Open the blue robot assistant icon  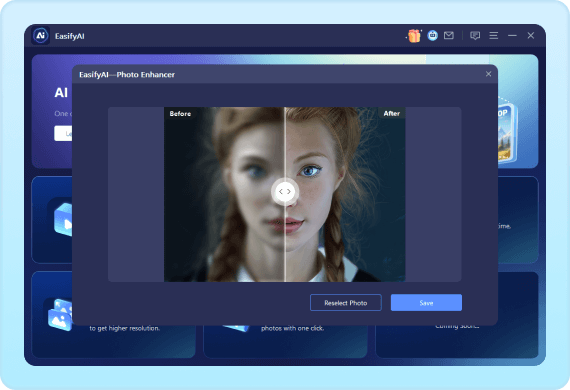click(433, 36)
